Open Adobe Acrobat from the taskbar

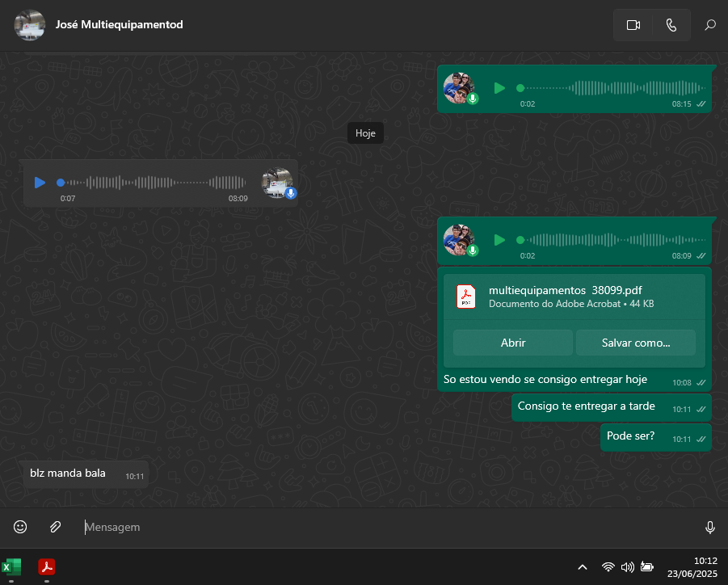pos(47,567)
